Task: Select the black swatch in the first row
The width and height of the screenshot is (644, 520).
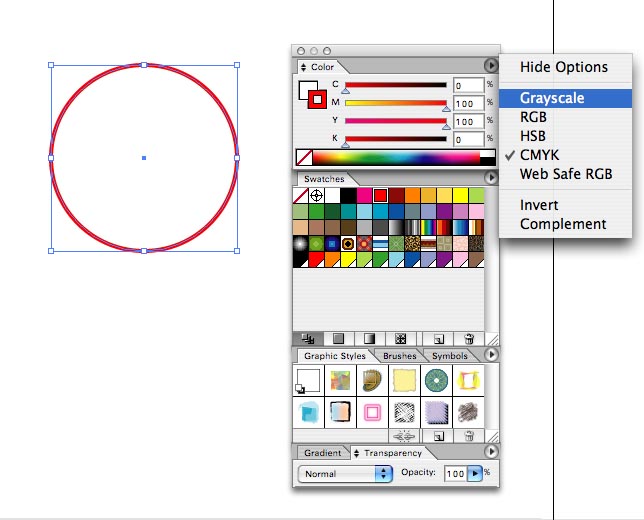Action: point(348,196)
